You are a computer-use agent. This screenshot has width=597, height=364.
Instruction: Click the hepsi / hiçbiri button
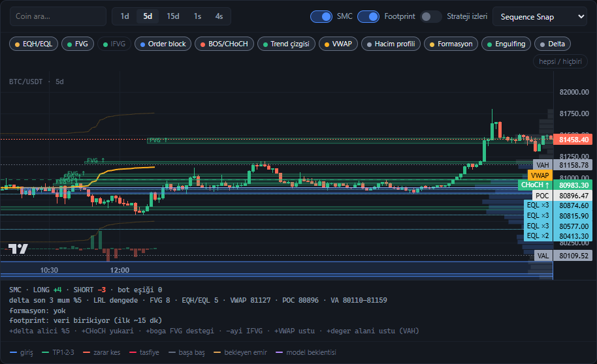[x=560, y=61]
